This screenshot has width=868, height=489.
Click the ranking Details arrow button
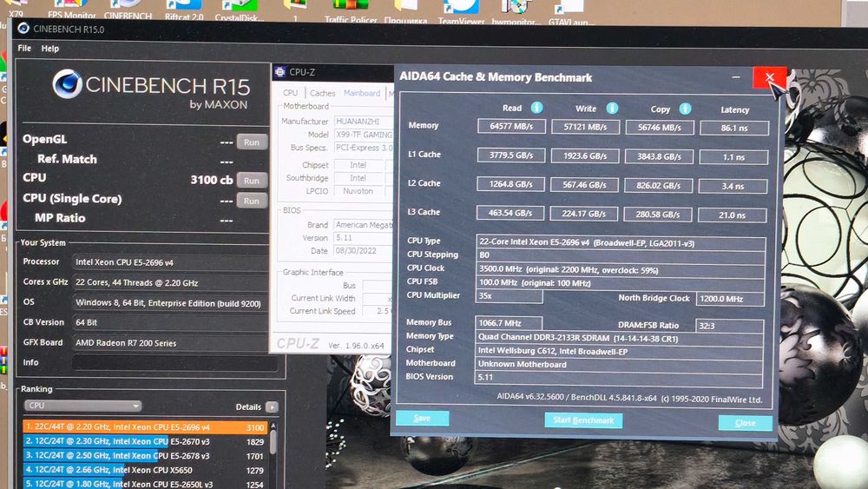coord(272,407)
